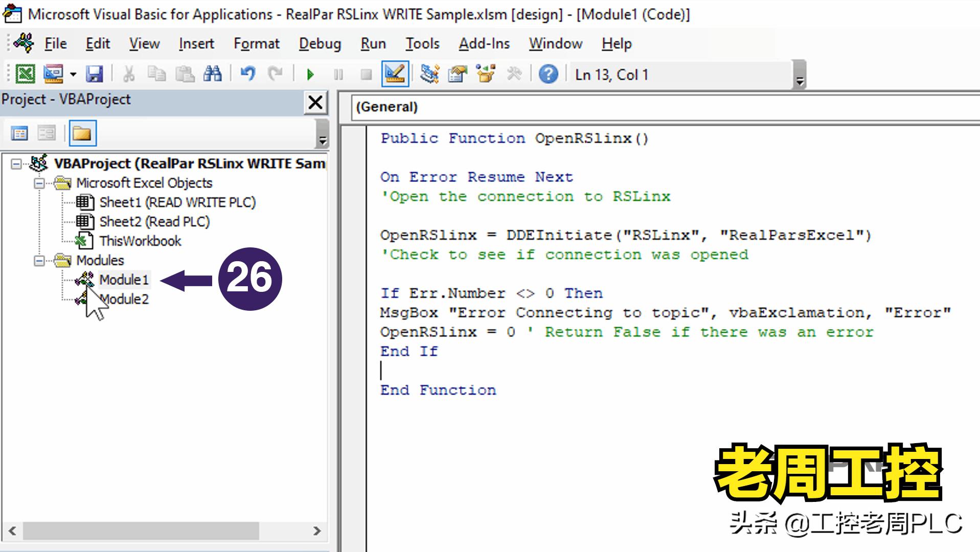Click the Project pane horizontal scrollbar
This screenshot has height=552, width=980.
point(164,531)
